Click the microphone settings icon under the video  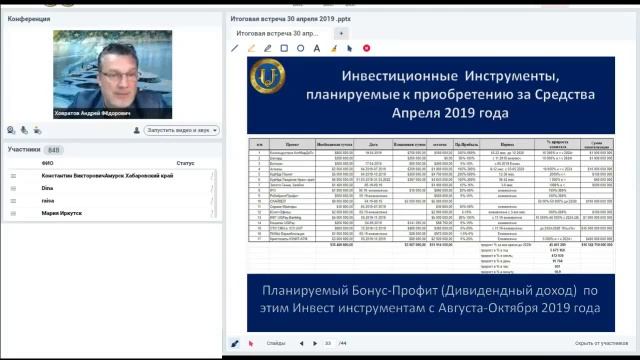click(24, 130)
